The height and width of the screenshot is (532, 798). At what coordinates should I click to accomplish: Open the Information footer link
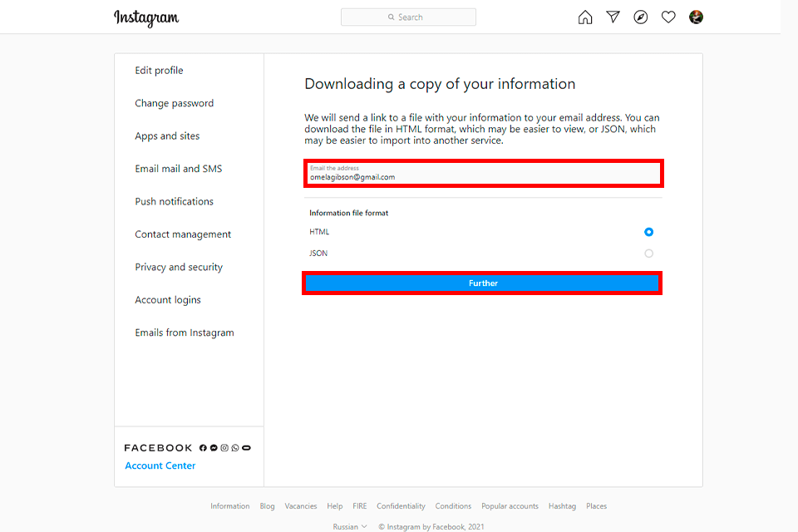[x=230, y=506]
